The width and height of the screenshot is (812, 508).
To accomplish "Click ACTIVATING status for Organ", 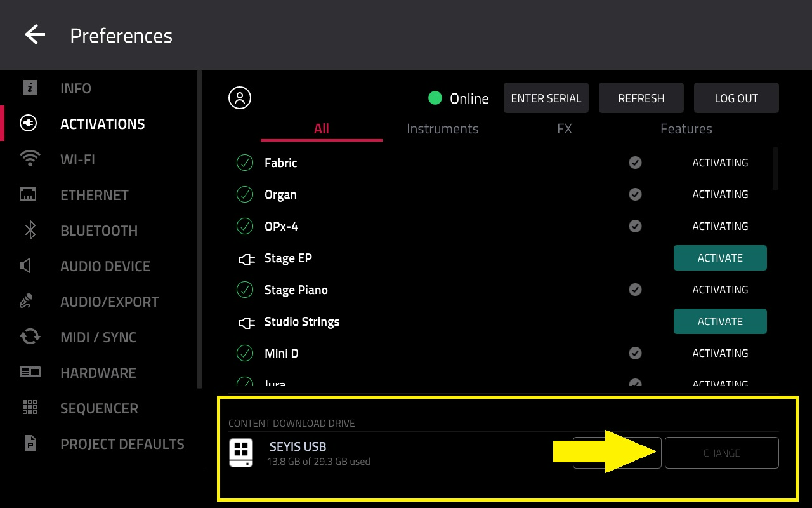I will [x=720, y=194].
